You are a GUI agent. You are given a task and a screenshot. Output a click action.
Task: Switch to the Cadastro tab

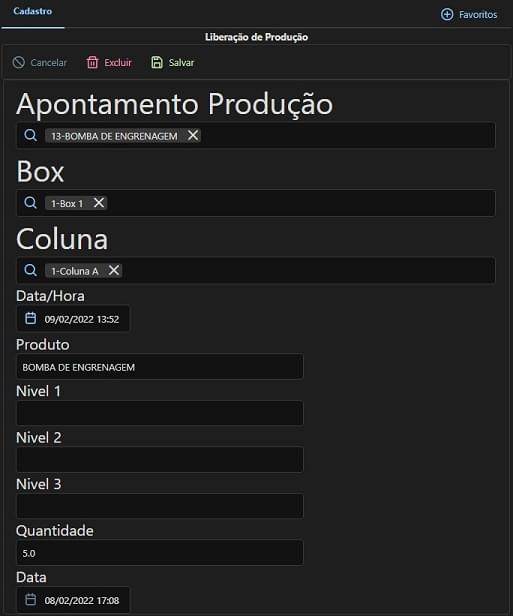tap(33, 11)
